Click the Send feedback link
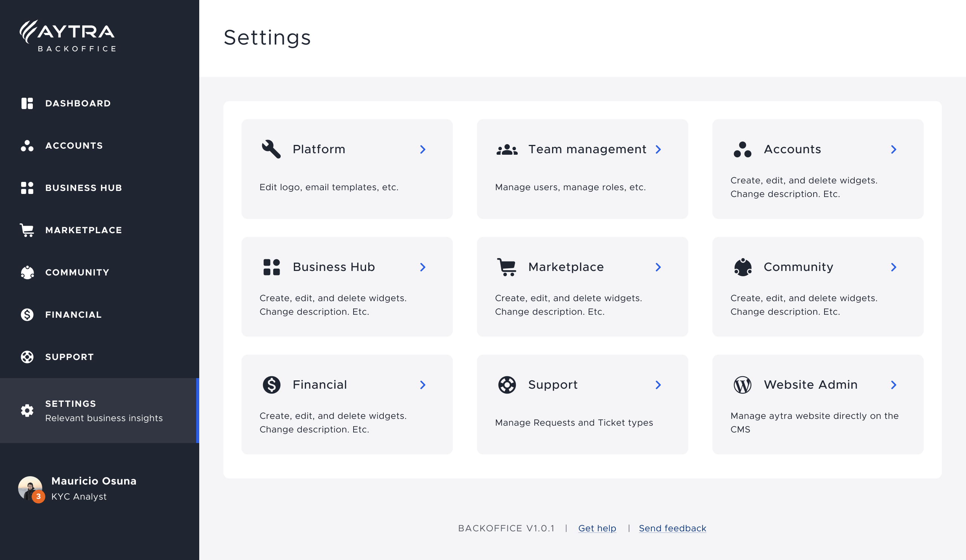The image size is (966, 560). click(x=672, y=528)
